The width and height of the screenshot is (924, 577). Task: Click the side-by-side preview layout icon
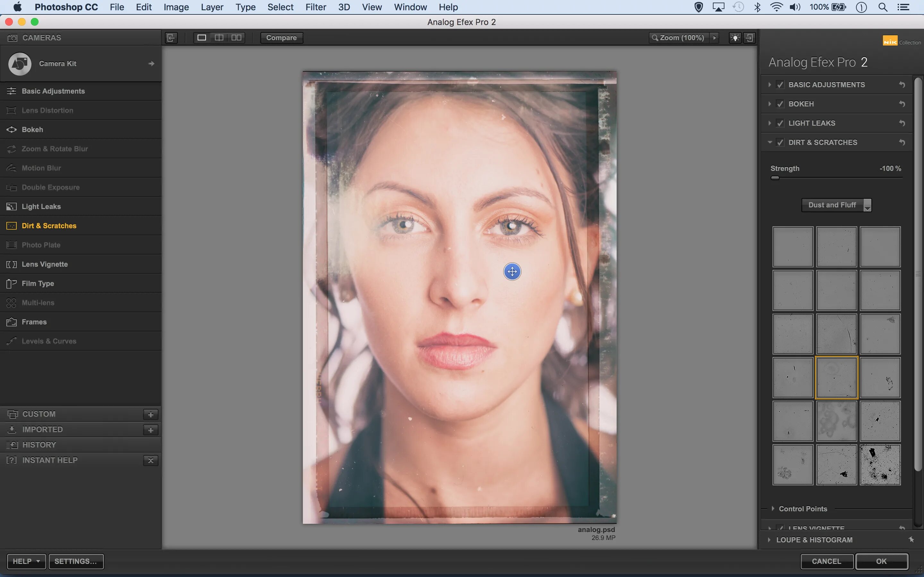click(236, 38)
